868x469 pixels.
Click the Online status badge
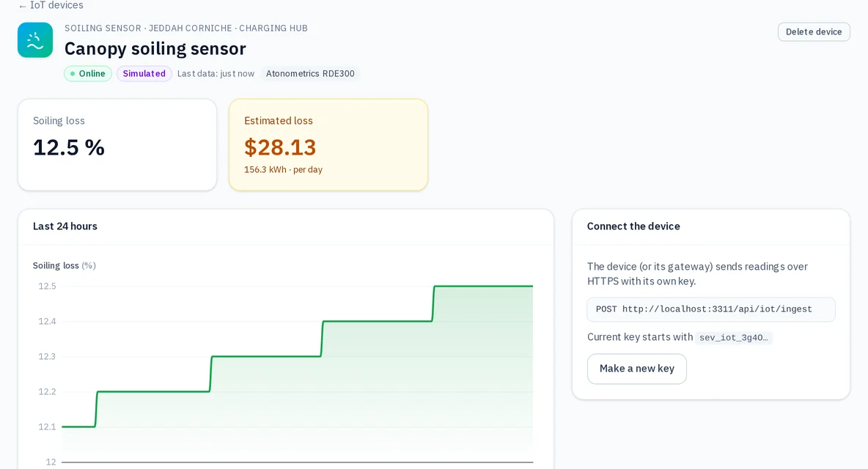88,73
